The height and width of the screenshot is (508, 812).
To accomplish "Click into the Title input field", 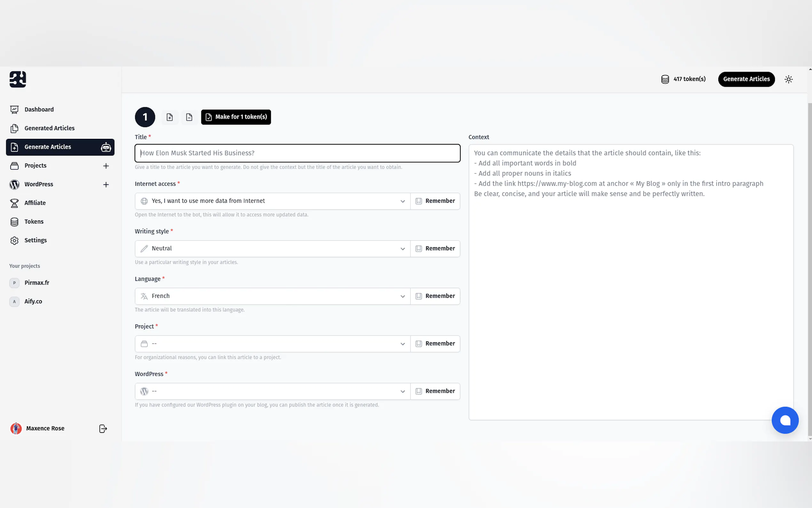I will point(297,153).
